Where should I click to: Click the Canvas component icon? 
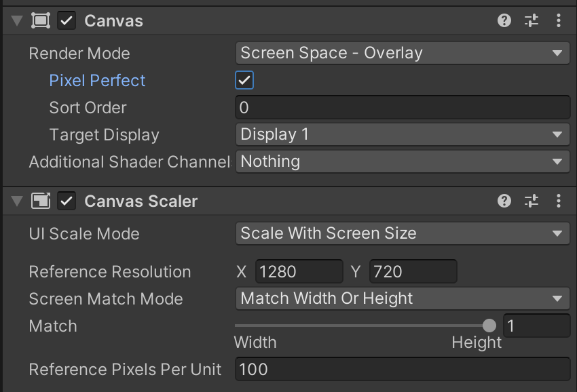point(41,20)
